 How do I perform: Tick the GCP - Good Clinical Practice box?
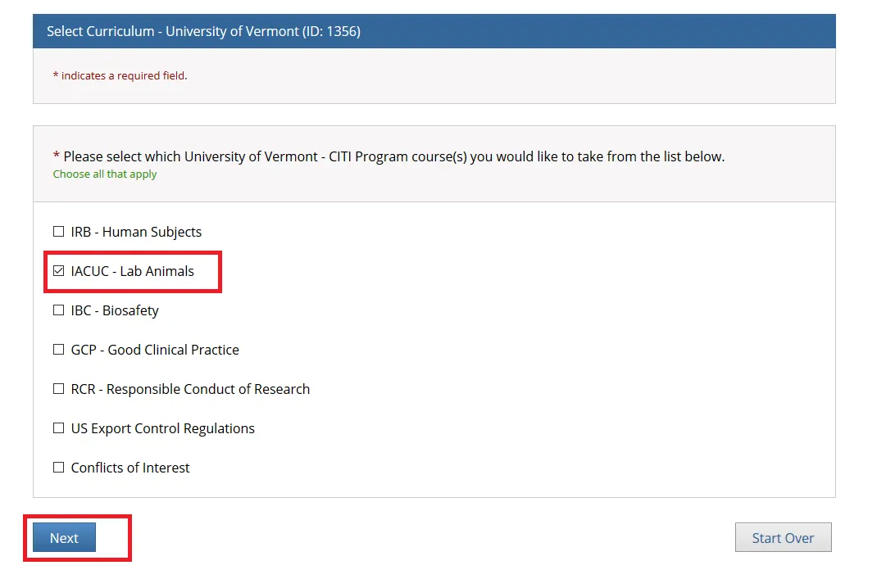point(58,350)
